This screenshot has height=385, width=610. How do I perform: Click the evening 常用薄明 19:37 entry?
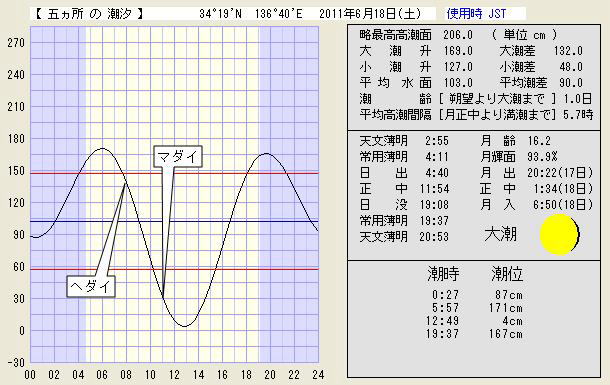click(x=404, y=220)
